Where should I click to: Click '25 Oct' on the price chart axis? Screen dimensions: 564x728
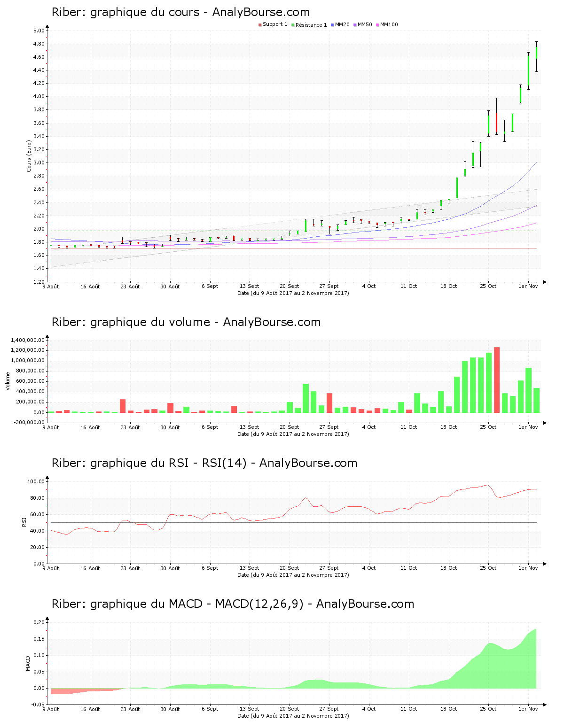488,287
